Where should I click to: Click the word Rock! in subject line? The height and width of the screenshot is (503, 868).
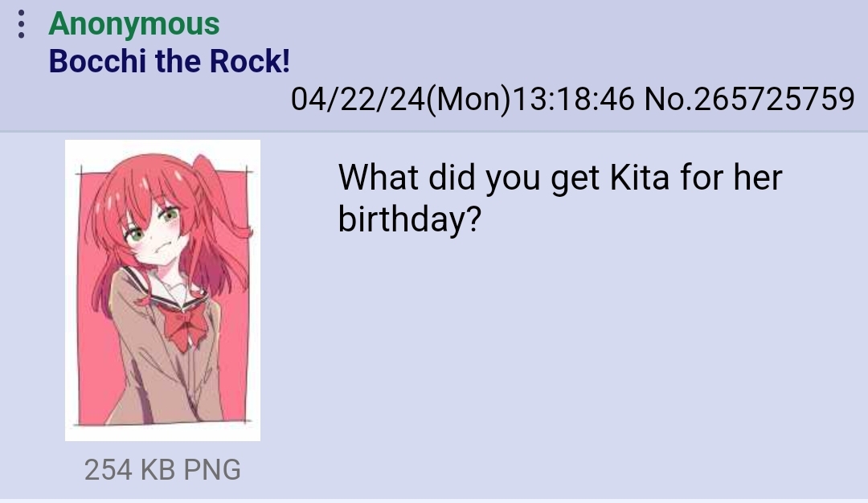(250, 61)
